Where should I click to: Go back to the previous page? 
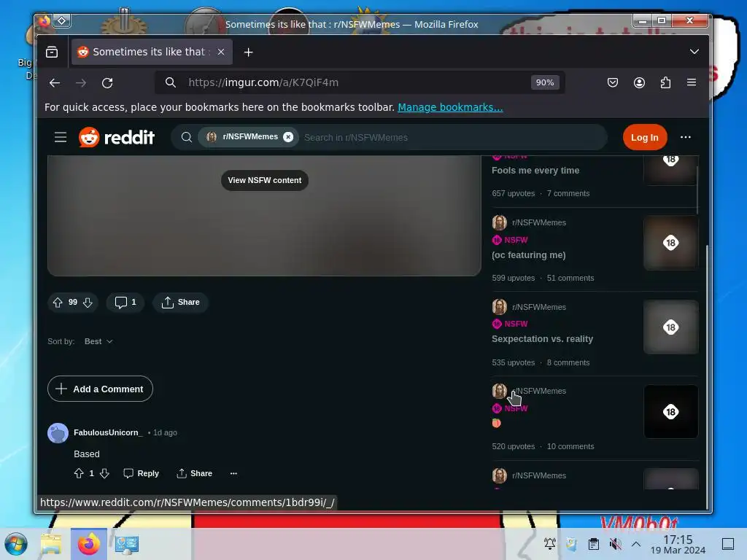[x=54, y=83]
